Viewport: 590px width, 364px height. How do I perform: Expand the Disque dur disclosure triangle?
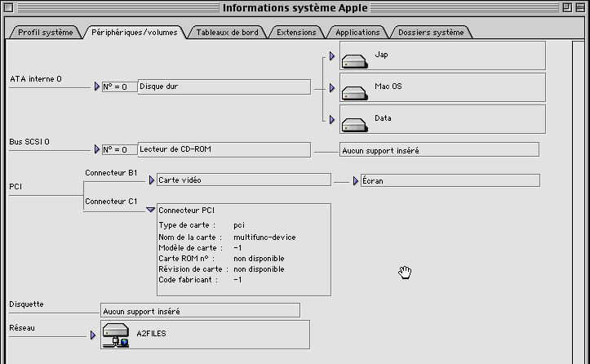(x=97, y=87)
